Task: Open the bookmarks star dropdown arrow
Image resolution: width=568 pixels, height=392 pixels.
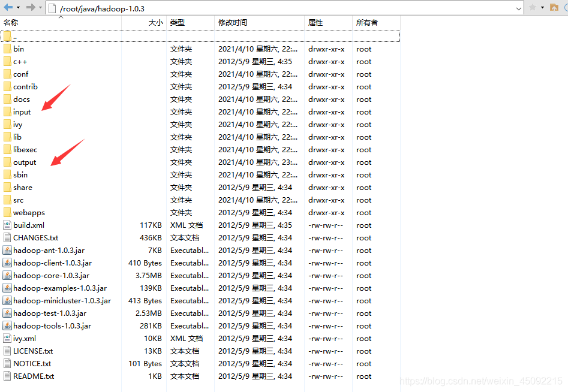Action: [542, 8]
